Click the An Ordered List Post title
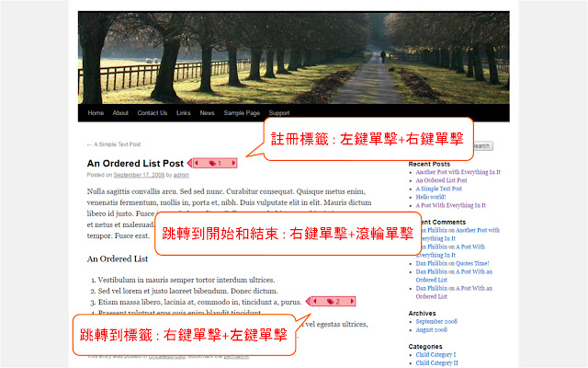Image resolution: width=588 pixels, height=368 pixels. [135, 164]
